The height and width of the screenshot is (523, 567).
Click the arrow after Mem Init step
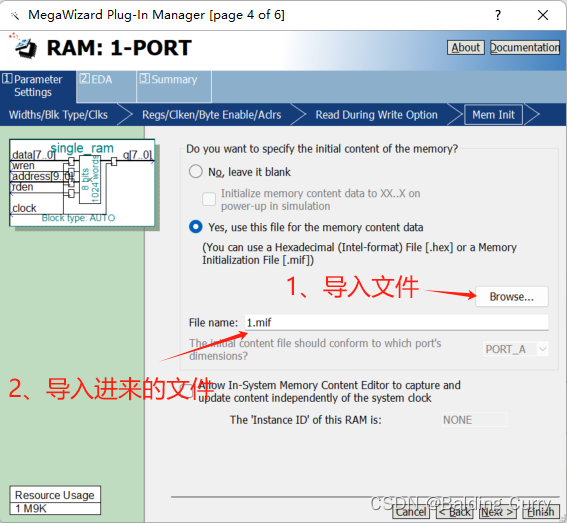pos(532,115)
